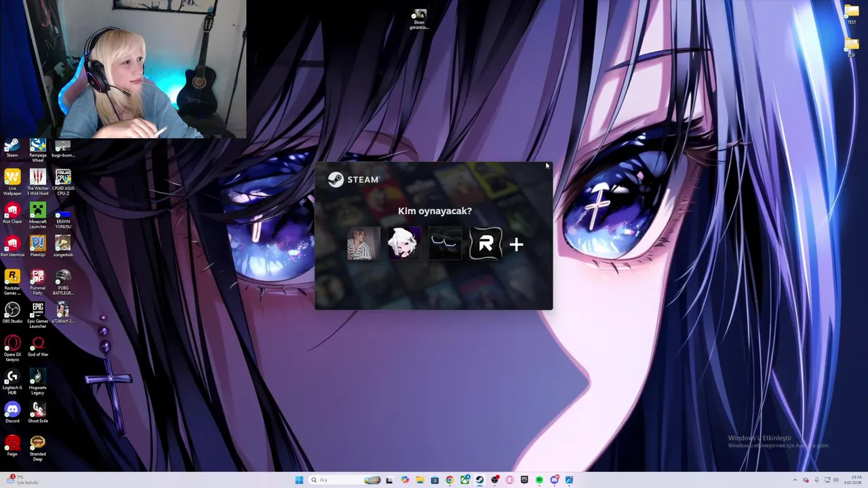Image resolution: width=868 pixels, height=488 pixels.
Task: Switch to Steam in the taskbar
Action: 479,480
